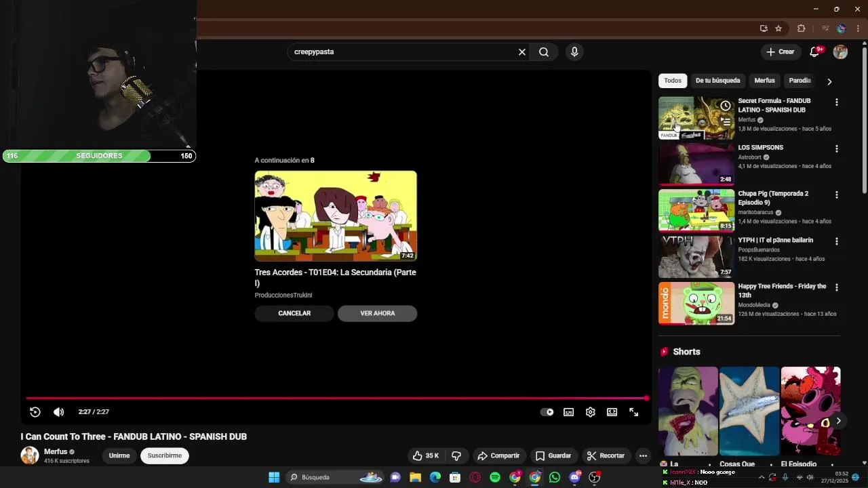Select the De tu búsqueda chip
This screenshot has height=488, width=868.
pos(717,81)
